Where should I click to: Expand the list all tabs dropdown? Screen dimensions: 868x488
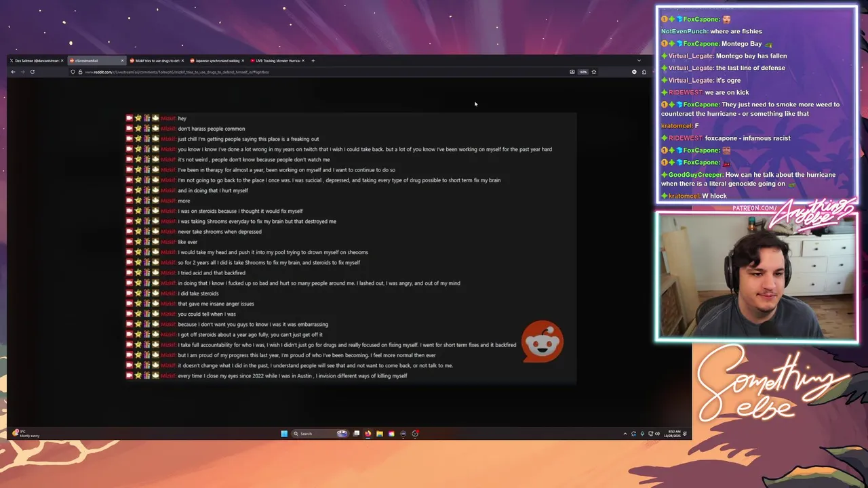(638, 60)
